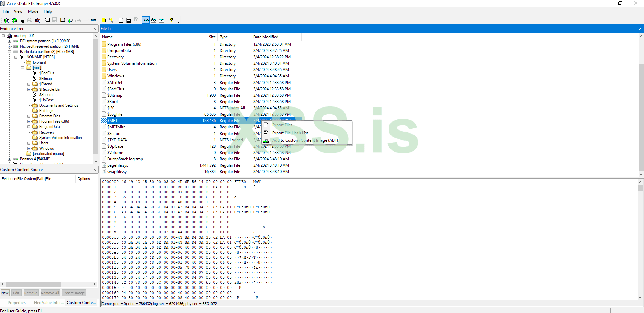Switch to the Properties tab
This screenshot has width=644, height=313.
coord(17,303)
